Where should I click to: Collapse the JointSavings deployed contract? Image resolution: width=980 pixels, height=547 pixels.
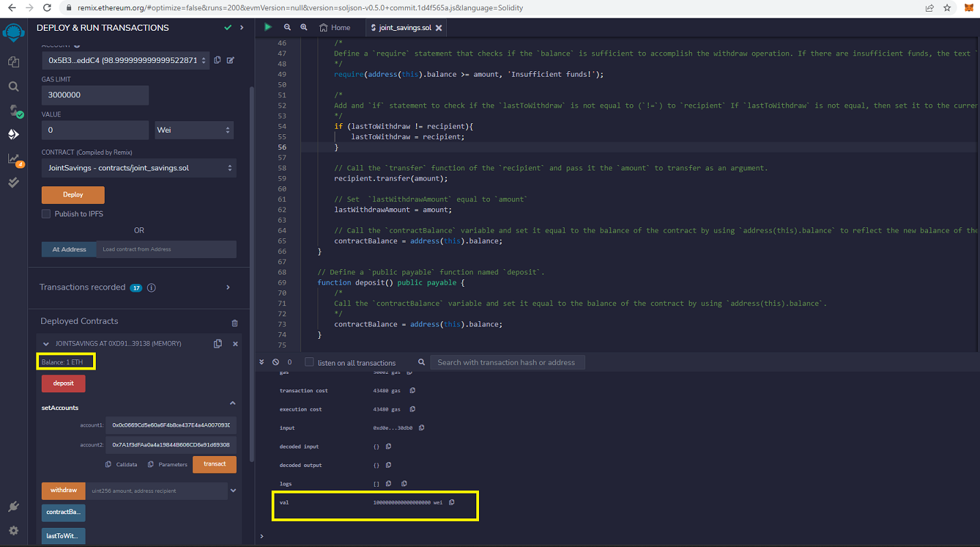(x=46, y=344)
